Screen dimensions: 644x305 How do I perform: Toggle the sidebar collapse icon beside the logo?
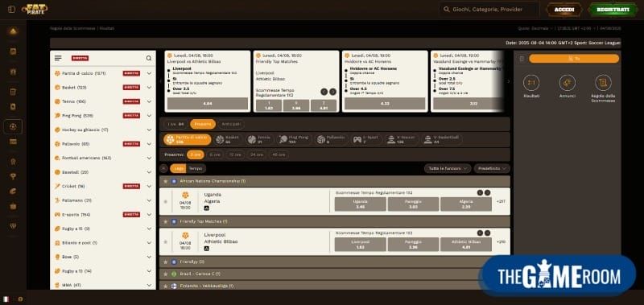[11, 9]
